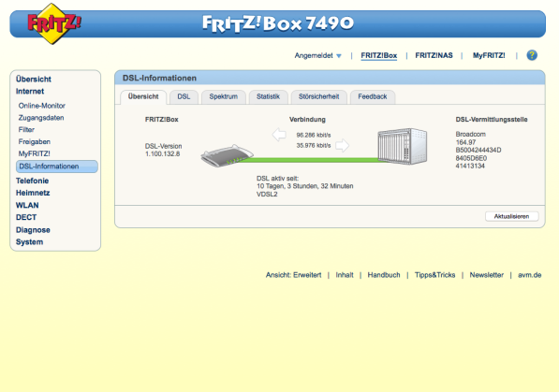Open Online-Monitor in the sidebar
This screenshot has height=392, width=559.
coord(42,106)
